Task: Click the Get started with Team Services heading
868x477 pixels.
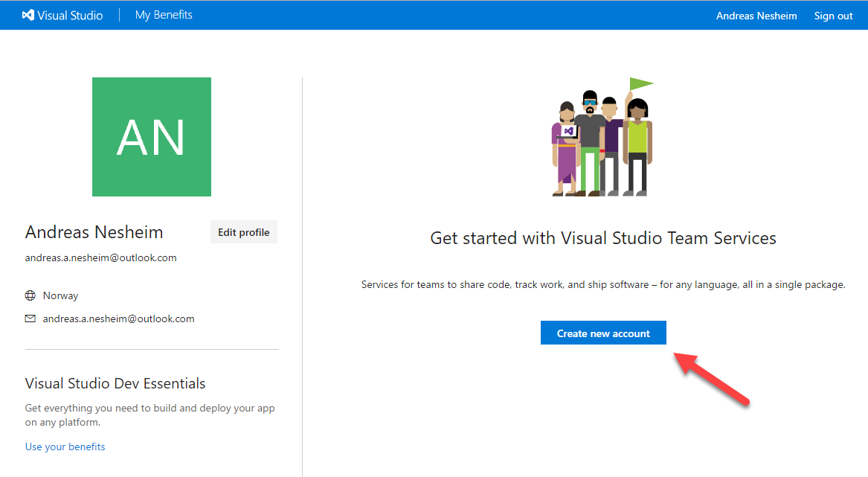Action: (x=603, y=238)
